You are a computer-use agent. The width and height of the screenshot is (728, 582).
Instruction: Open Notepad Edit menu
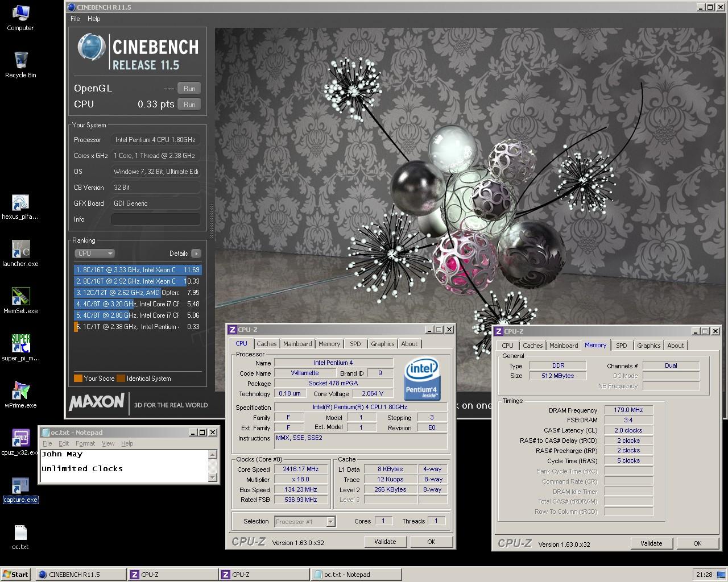point(64,443)
